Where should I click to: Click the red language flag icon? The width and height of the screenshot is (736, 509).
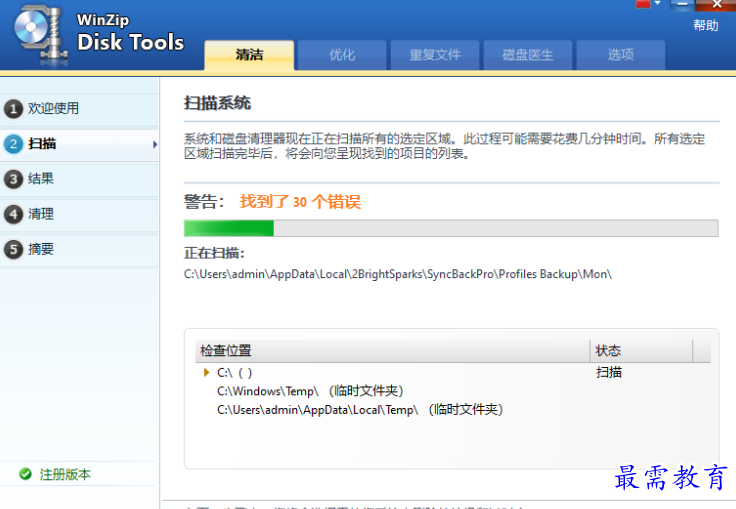click(643, 4)
